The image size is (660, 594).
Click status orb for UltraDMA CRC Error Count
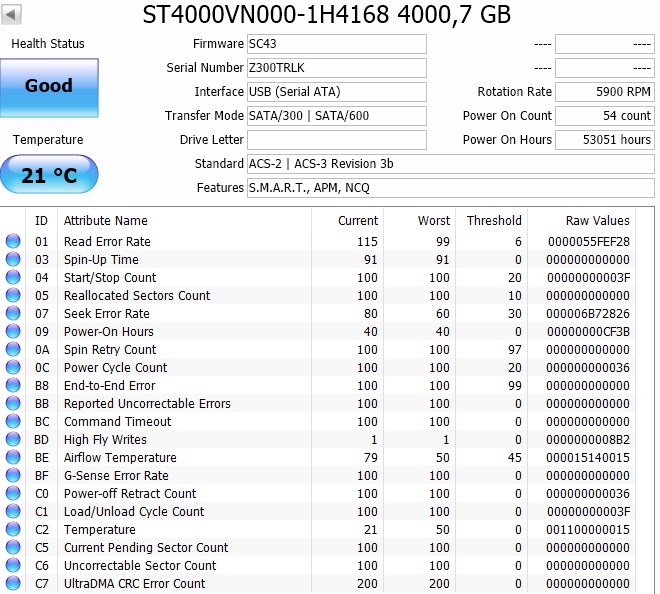13,583
